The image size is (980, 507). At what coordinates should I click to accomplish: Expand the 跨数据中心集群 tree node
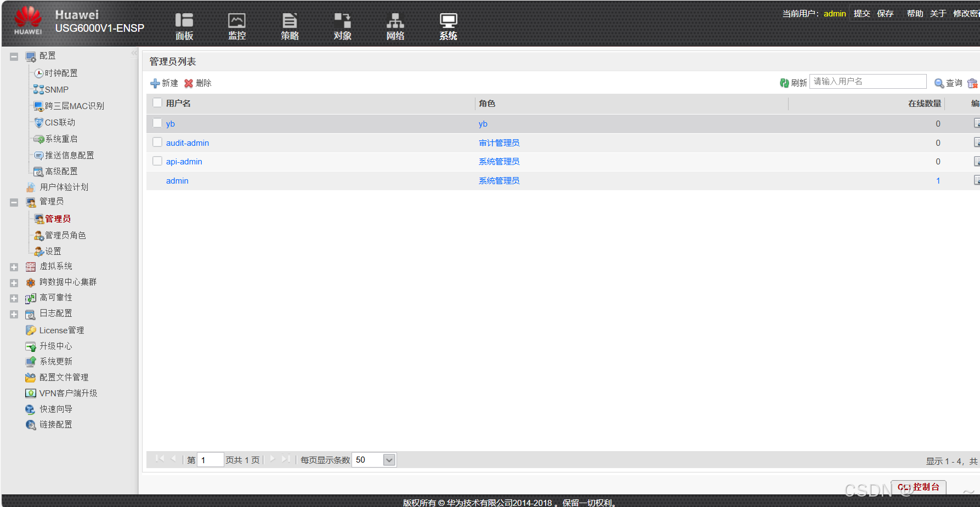[x=14, y=283]
